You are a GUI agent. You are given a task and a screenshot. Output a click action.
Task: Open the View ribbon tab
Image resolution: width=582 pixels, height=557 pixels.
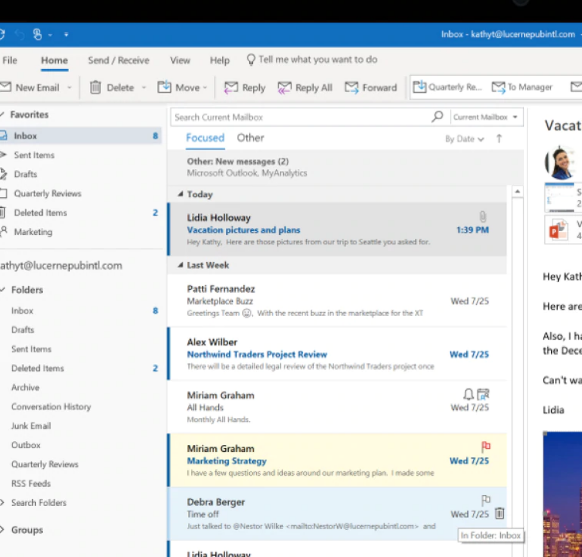coord(180,60)
